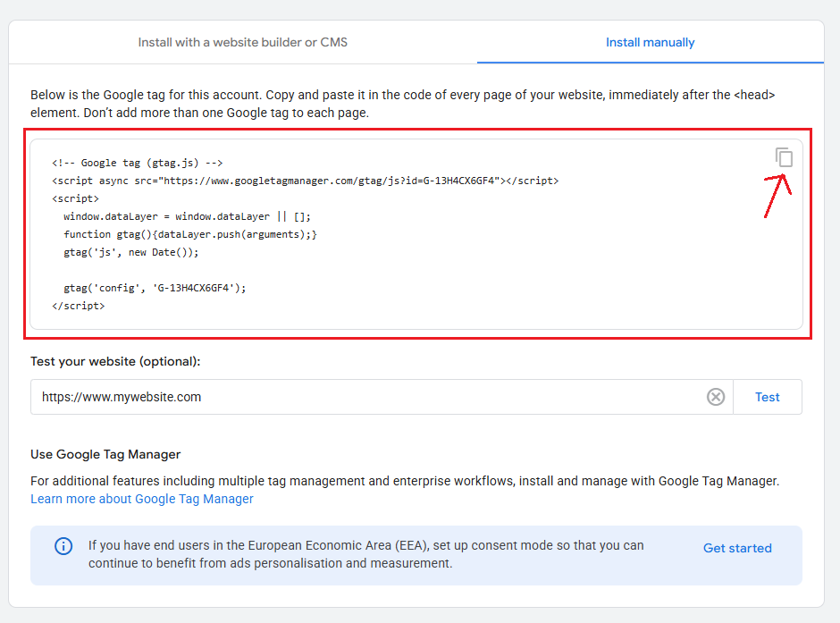Click the gtag('js', new Date()) line
The width and height of the screenshot is (840, 623).
[131, 252]
